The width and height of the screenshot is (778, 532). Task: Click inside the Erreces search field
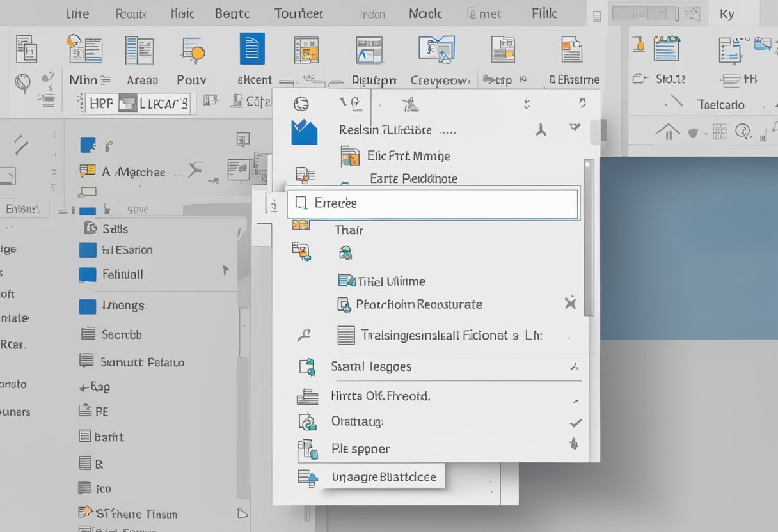(433, 203)
